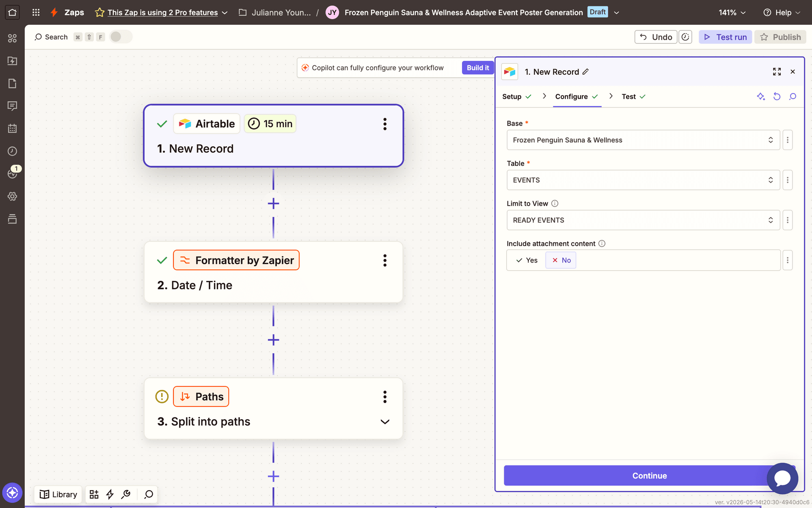Switch to the Setup tab
Viewport: 812px width, 508px height.
click(516, 97)
